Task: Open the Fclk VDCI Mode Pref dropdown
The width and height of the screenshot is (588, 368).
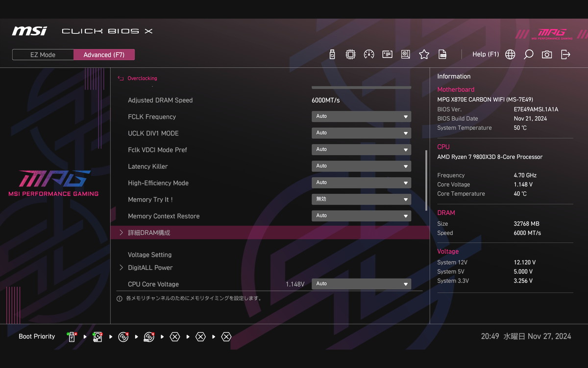Action: (361, 150)
